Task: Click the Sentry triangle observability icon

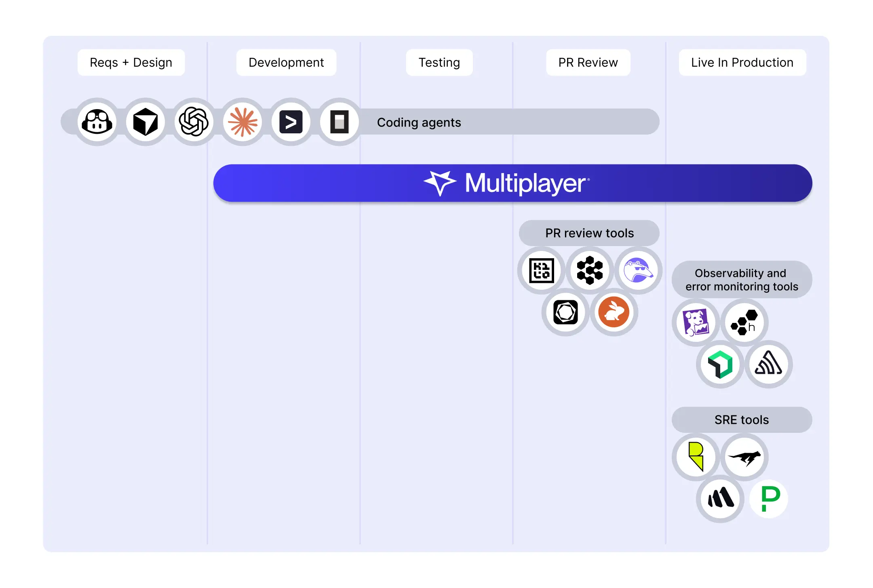Action: pyautogui.click(x=768, y=365)
